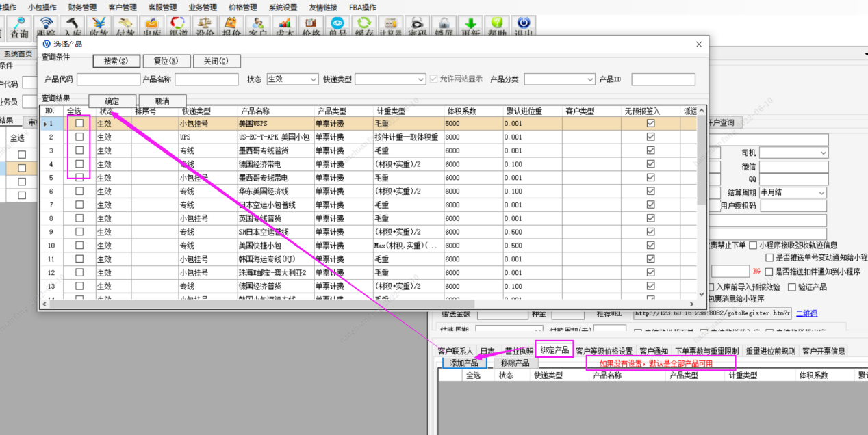Click the 产品ID input field
Viewport: 868px width, 435px height.
click(663, 79)
